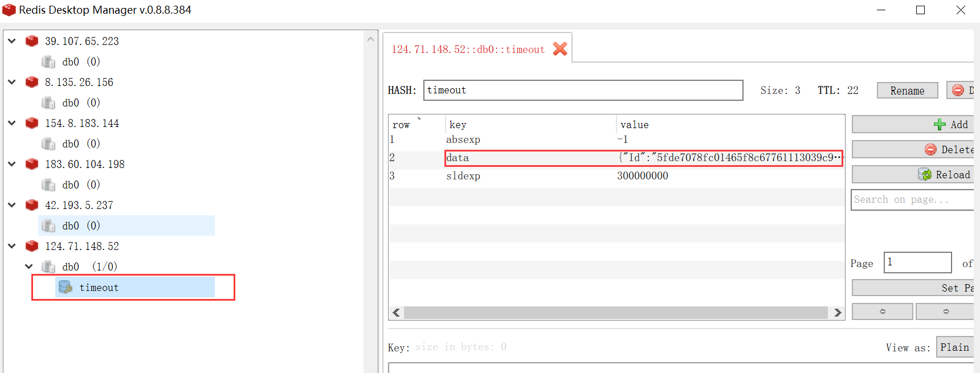Collapse the 183.60.104.198 connection
Image resolution: width=980 pixels, height=373 pixels.
12,164
